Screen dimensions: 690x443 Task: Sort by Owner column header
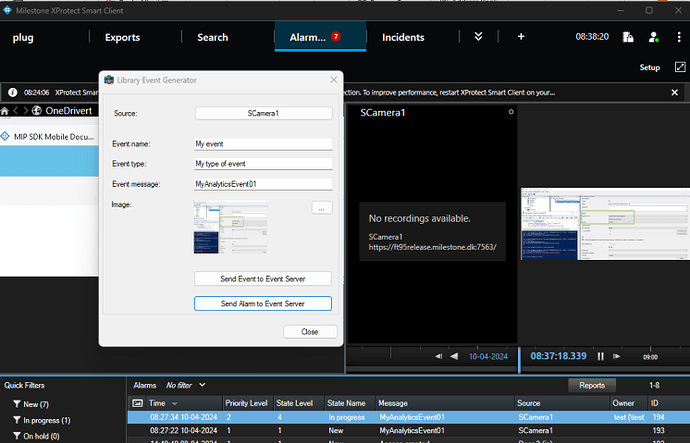[629, 403]
